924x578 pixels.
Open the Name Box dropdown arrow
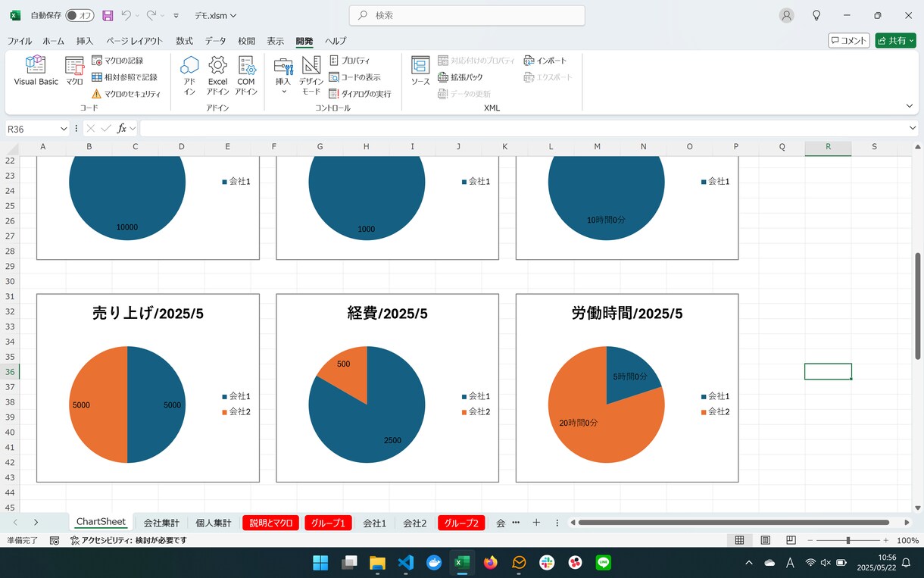point(62,129)
